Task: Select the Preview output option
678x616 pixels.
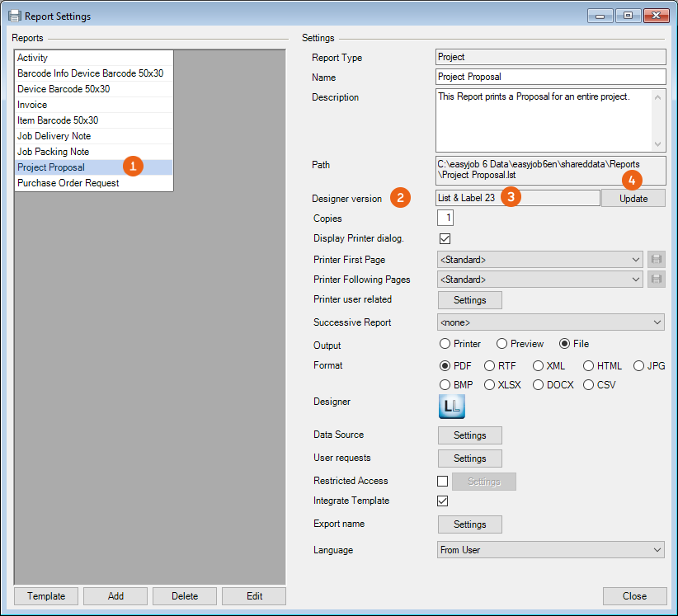Action: coord(501,344)
